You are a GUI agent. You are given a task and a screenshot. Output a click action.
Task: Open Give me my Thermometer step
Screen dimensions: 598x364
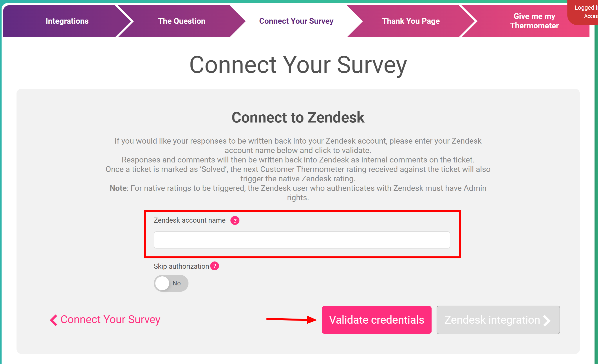pos(534,21)
